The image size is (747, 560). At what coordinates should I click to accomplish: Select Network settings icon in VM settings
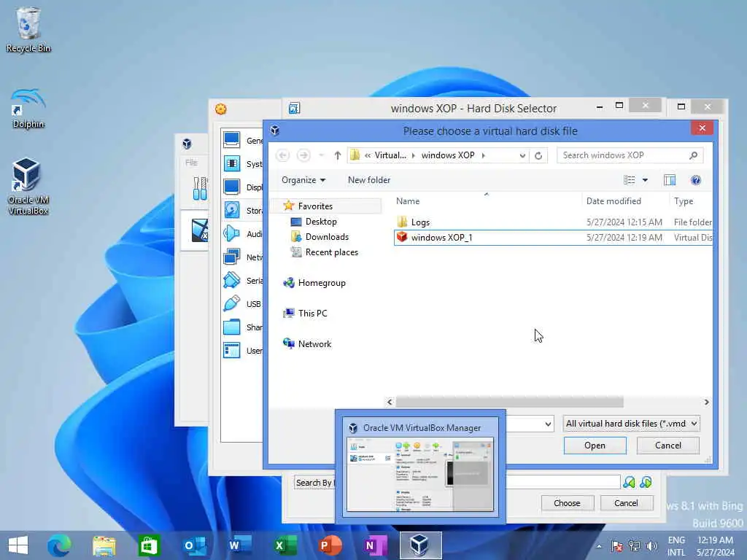pyautogui.click(x=232, y=257)
